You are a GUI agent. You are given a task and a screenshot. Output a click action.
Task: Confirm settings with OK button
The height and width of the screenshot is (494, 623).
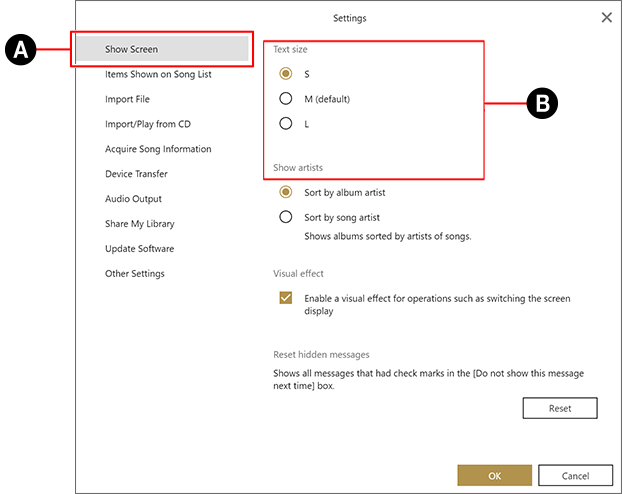tap(494, 475)
